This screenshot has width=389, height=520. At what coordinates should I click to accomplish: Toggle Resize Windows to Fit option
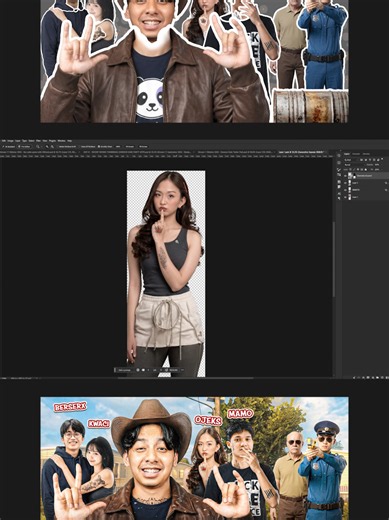point(67,147)
